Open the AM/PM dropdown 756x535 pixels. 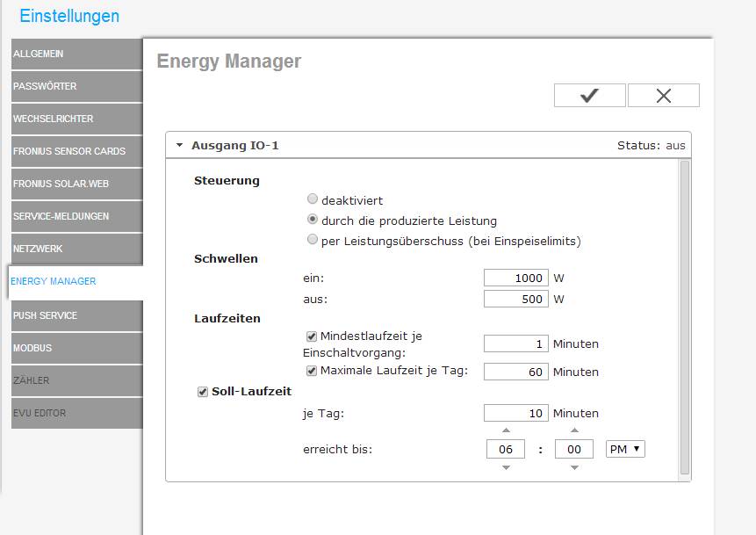coord(625,449)
